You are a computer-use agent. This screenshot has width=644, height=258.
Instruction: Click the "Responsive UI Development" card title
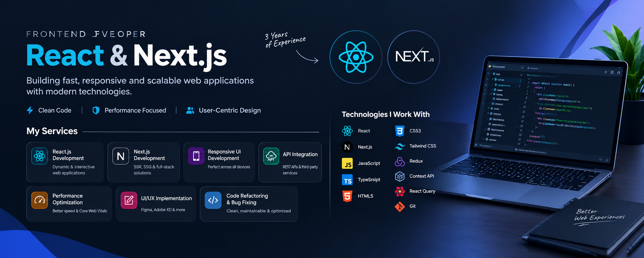(x=224, y=155)
